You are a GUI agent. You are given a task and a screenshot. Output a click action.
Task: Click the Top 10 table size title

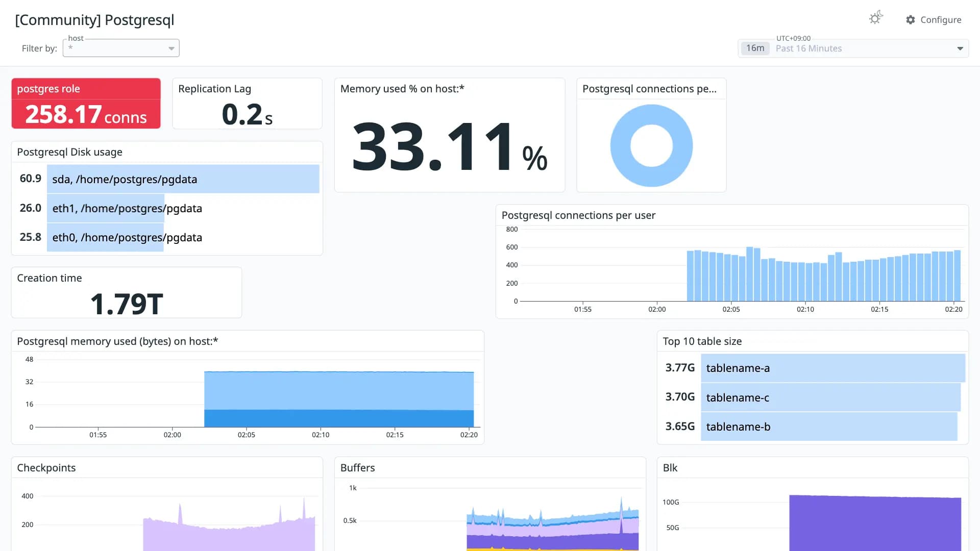tap(702, 341)
